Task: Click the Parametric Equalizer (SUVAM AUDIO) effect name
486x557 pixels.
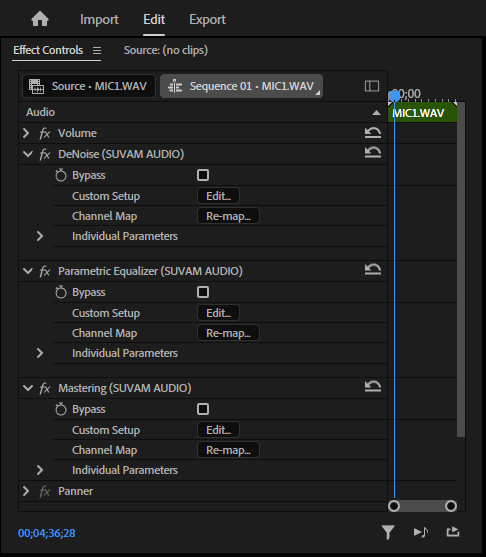Action: tap(150, 271)
